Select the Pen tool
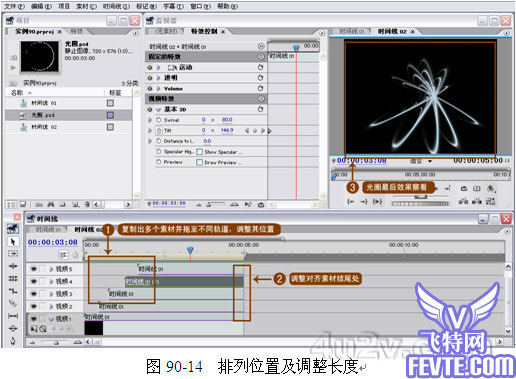This screenshot has width=516, height=379. click(13, 341)
